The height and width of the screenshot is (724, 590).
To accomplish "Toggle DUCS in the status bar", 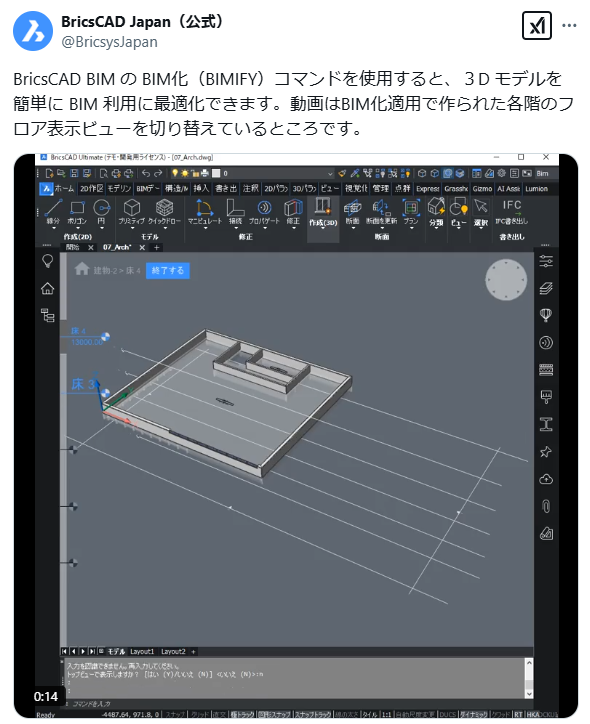I will 447,714.
